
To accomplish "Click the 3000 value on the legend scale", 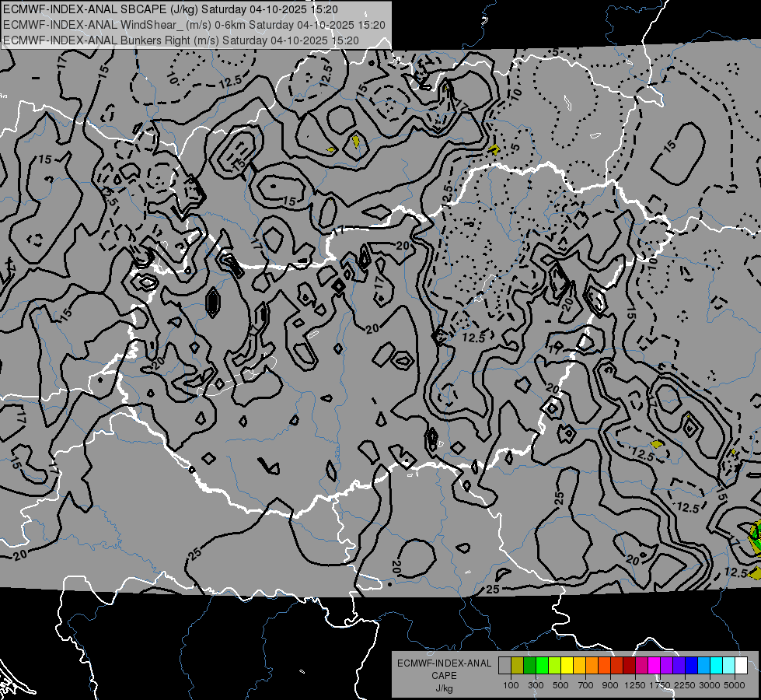I will click(x=710, y=685).
